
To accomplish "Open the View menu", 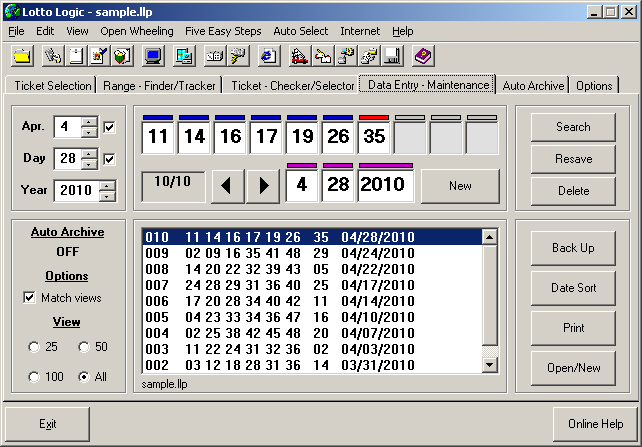I will pyautogui.click(x=77, y=31).
